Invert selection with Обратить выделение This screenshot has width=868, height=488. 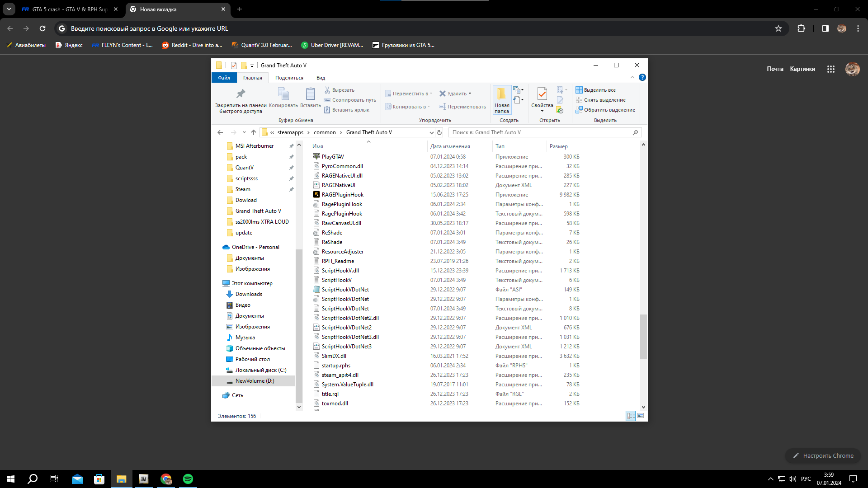(x=609, y=110)
